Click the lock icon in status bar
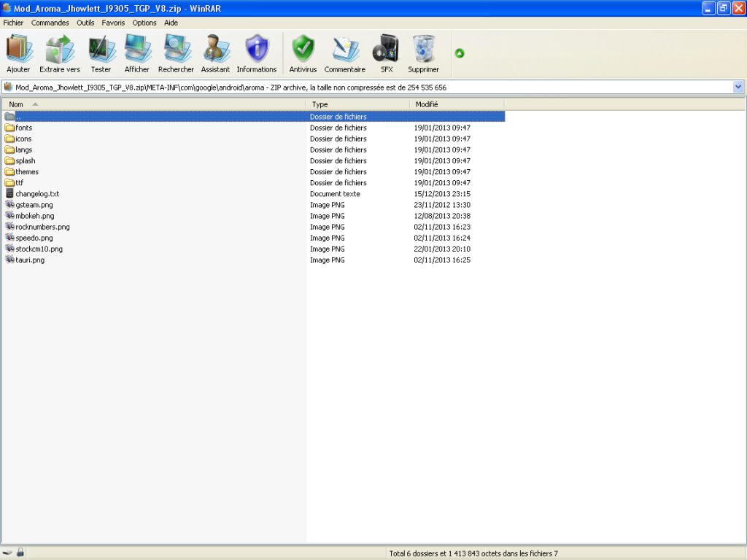747x560 pixels. point(20,553)
